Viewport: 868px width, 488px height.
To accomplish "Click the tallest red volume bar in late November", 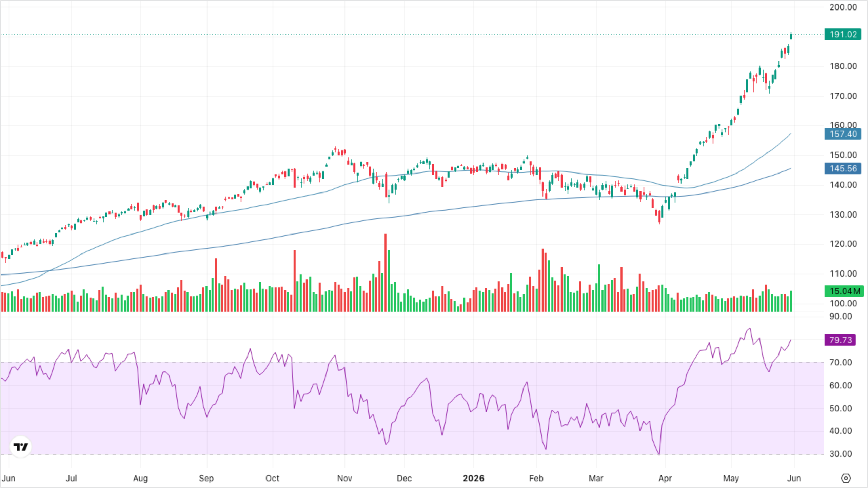I will [x=386, y=272].
